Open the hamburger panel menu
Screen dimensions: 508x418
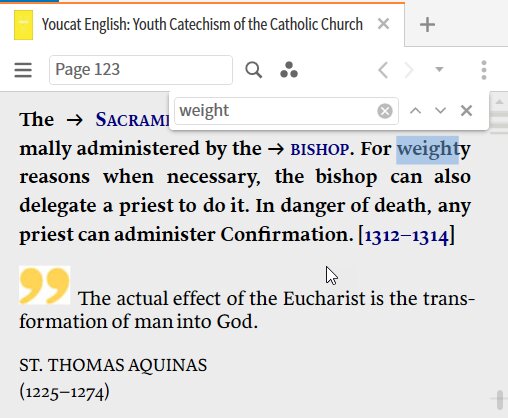23,70
